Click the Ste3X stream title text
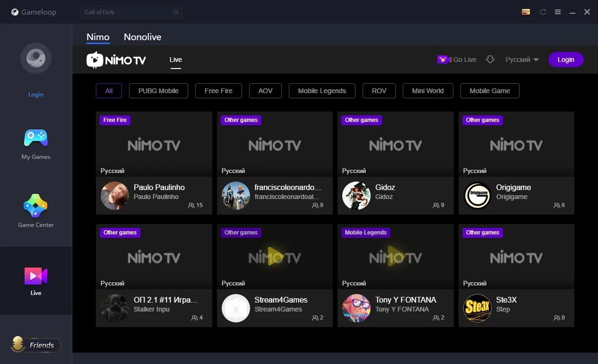 (x=506, y=300)
